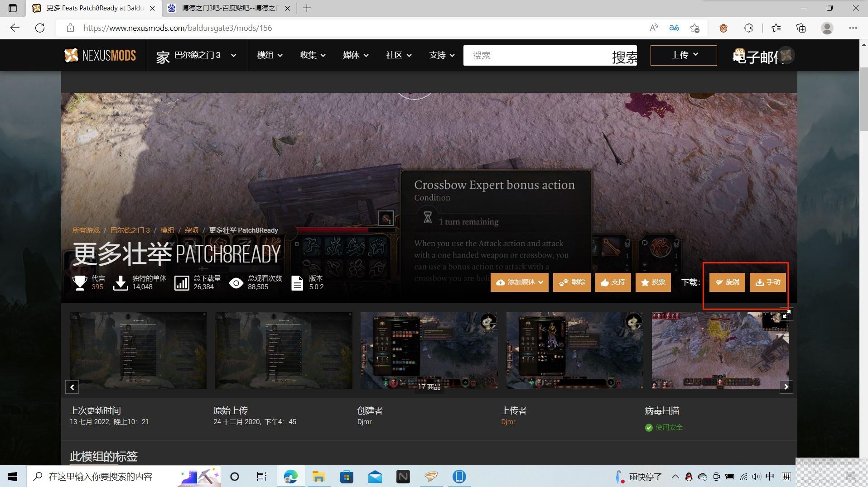The height and width of the screenshot is (487, 868).
Task: Click the 手动 manual download button
Action: coord(768,282)
